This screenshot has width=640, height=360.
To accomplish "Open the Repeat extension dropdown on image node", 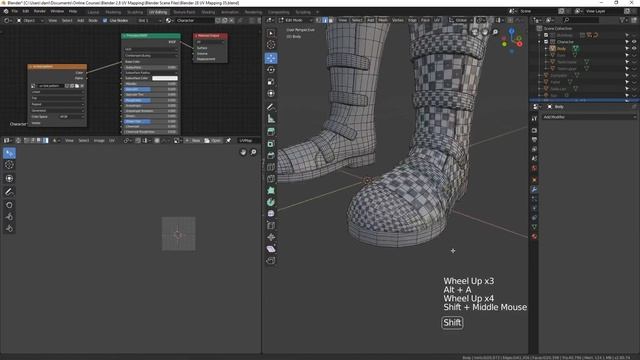I will pyautogui.click(x=58, y=104).
